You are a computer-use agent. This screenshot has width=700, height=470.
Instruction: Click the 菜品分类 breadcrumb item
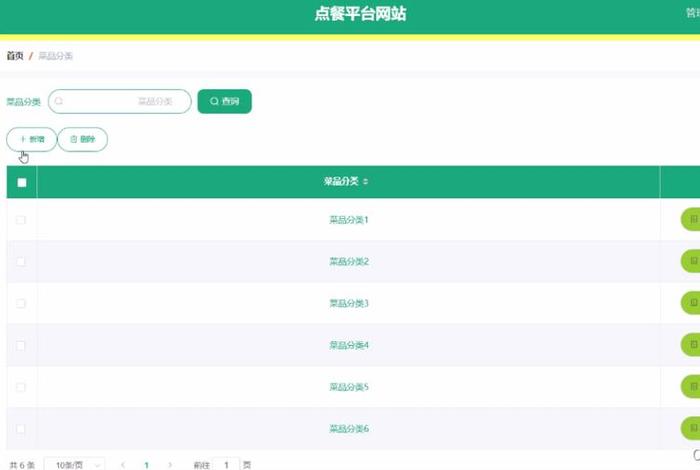55,56
